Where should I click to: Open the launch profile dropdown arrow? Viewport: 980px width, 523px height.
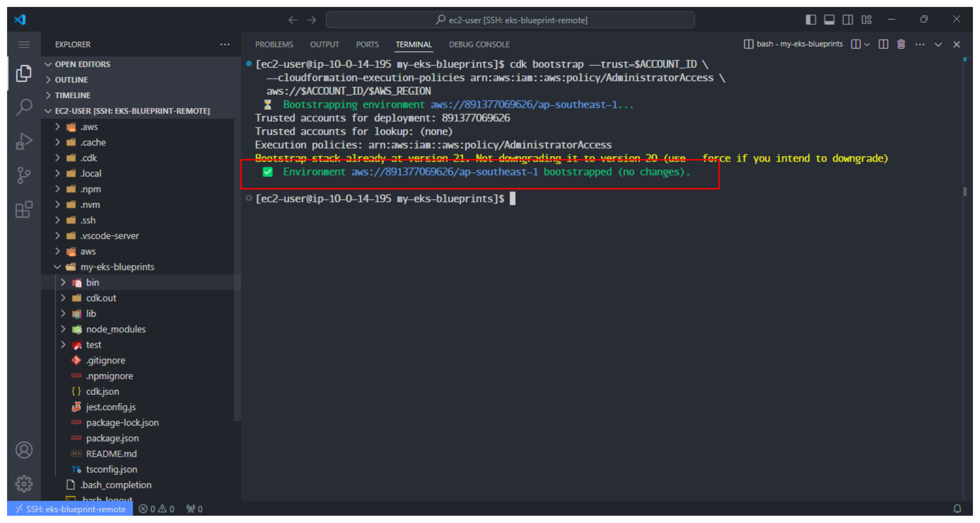[x=867, y=45]
